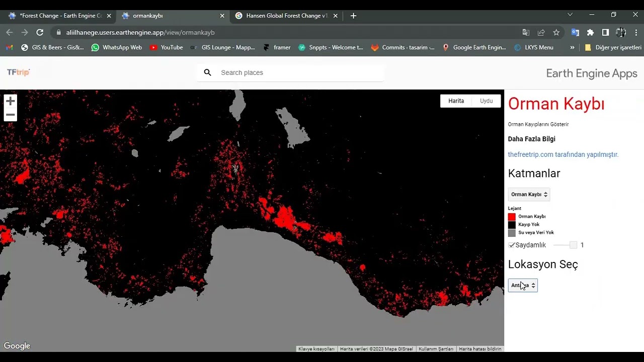The image size is (644, 362).
Task: Click the gray Su veya Veri Yok swatch
Action: (512, 233)
